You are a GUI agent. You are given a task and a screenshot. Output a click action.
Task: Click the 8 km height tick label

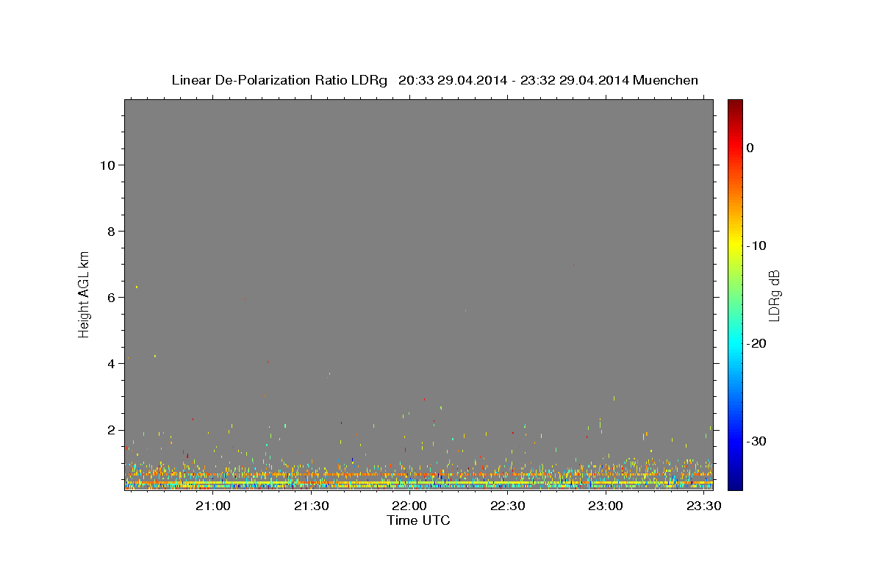110,231
